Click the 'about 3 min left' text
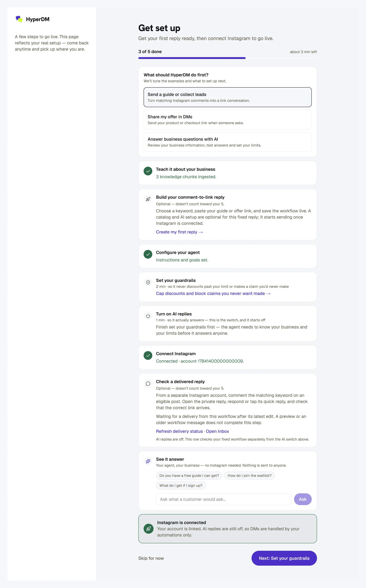 [303, 52]
